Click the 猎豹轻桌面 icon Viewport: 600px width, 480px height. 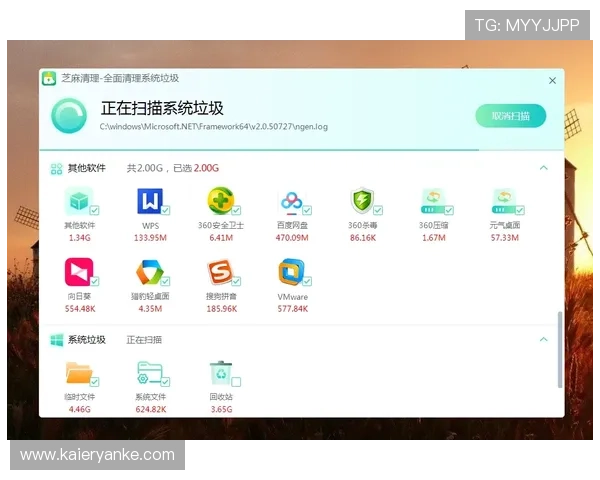(150, 272)
